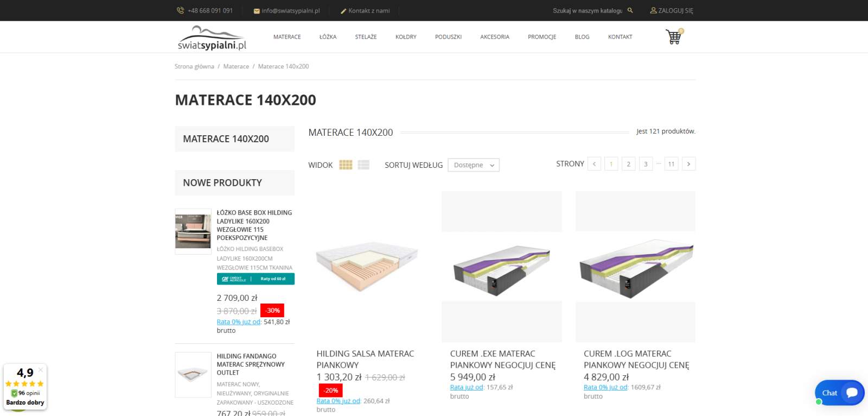Image resolution: width=868 pixels, height=416 pixels.
Task: Open Curem .LOG mattress image
Action: [635, 267]
